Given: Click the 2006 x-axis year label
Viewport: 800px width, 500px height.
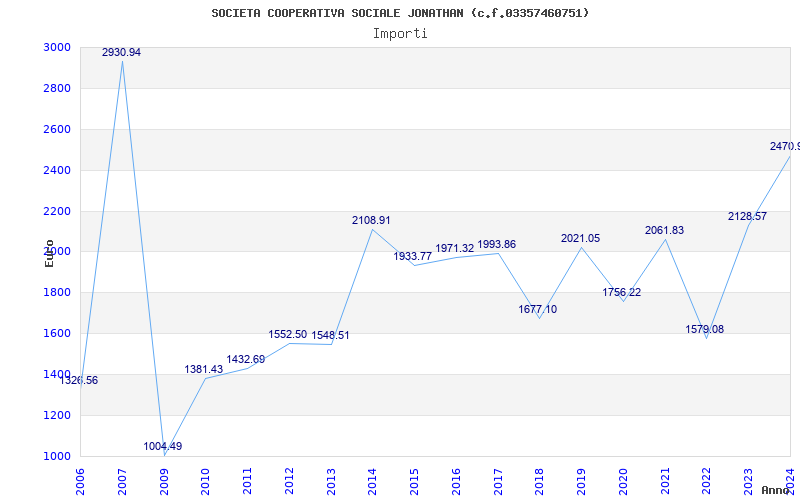Looking at the screenshot, I should pos(80,482).
